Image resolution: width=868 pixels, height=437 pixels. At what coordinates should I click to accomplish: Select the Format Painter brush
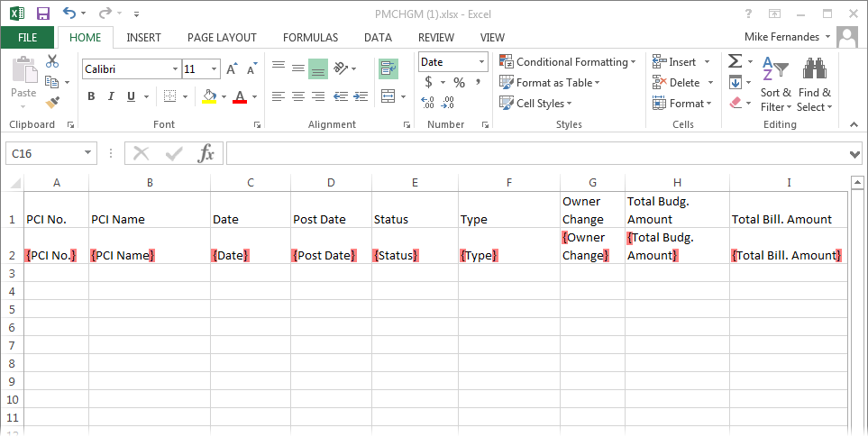click(52, 102)
